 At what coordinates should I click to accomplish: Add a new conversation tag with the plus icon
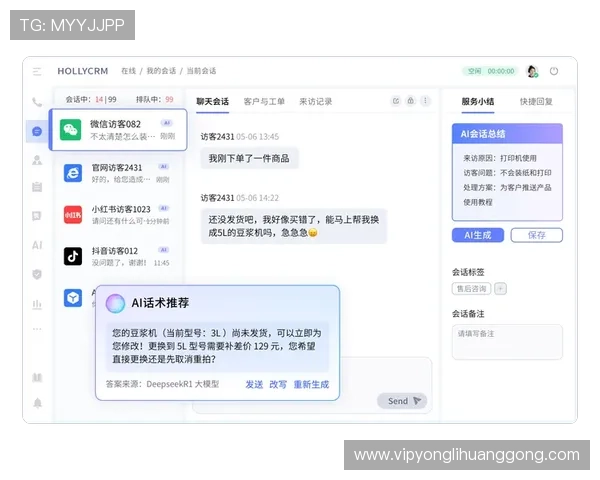point(500,289)
